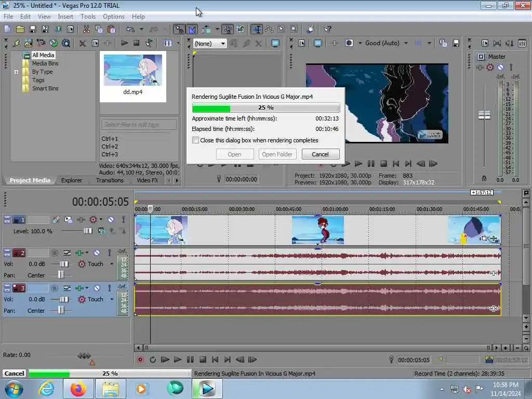Click the Select files to edit tags field

[138, 125]
